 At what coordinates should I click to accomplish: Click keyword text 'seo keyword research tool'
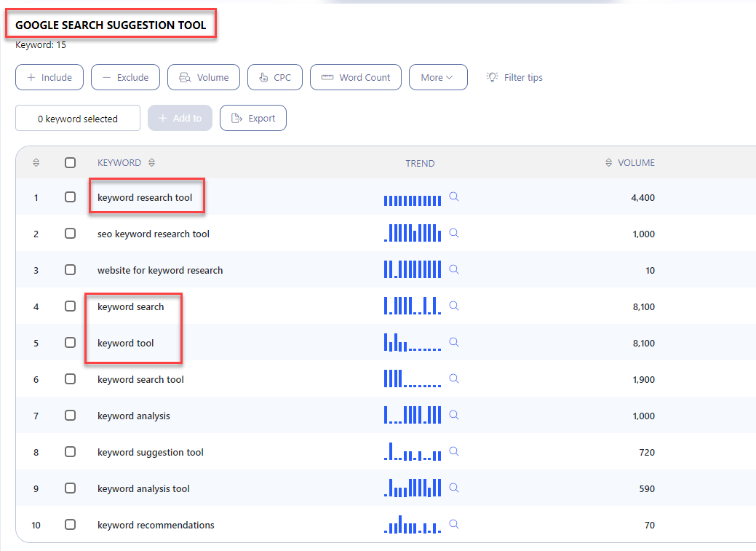pos(154,234)
